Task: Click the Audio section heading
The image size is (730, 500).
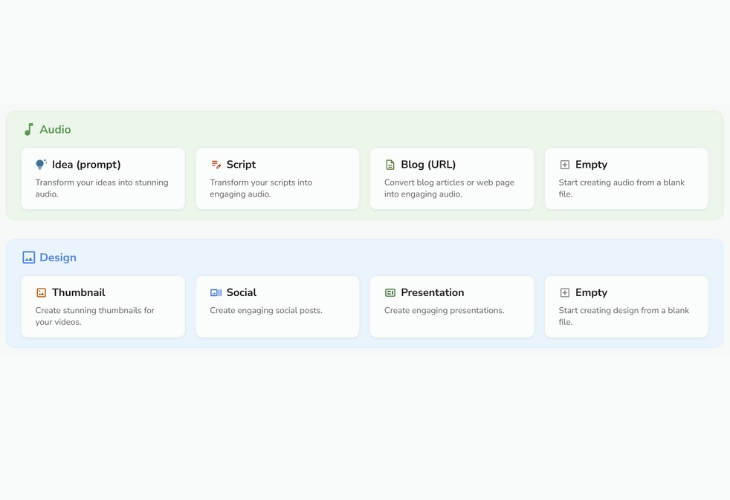Action: [55, 129]
